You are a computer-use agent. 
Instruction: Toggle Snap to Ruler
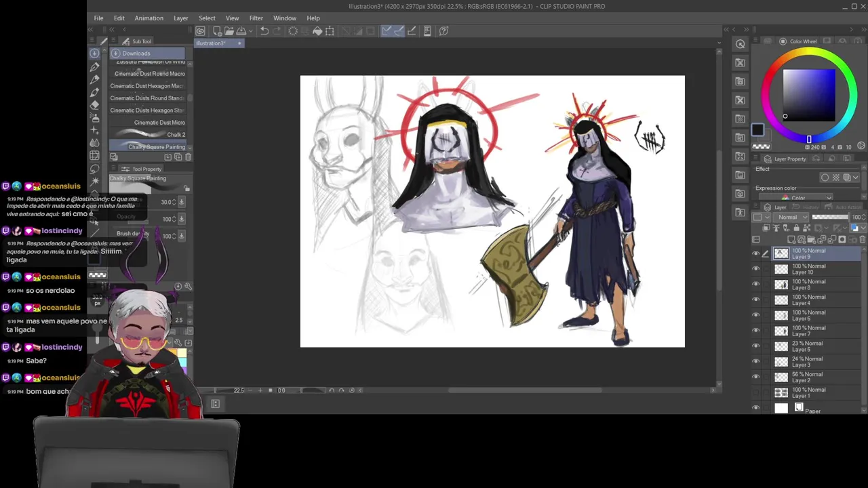(387, 30)
